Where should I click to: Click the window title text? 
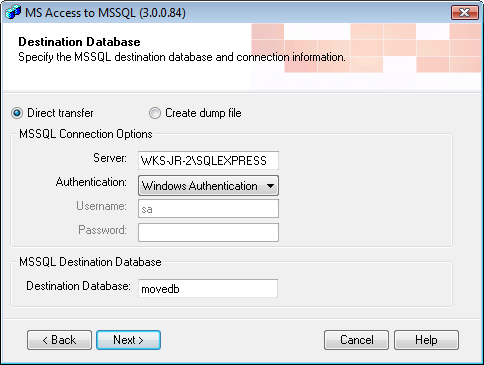point(105,13)
